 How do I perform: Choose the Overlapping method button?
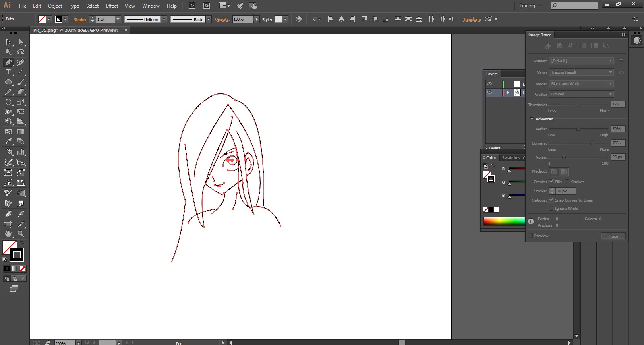click(564, 171)
